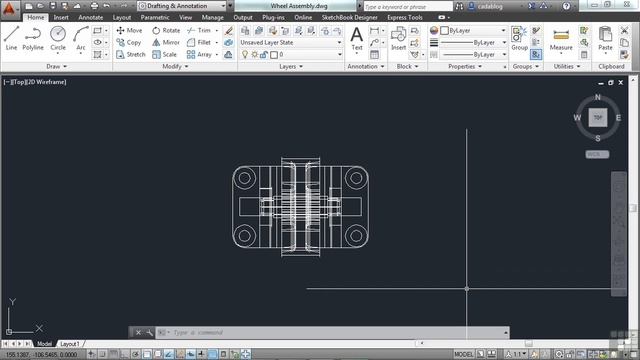Click the Measure tool

coord(561,39)
